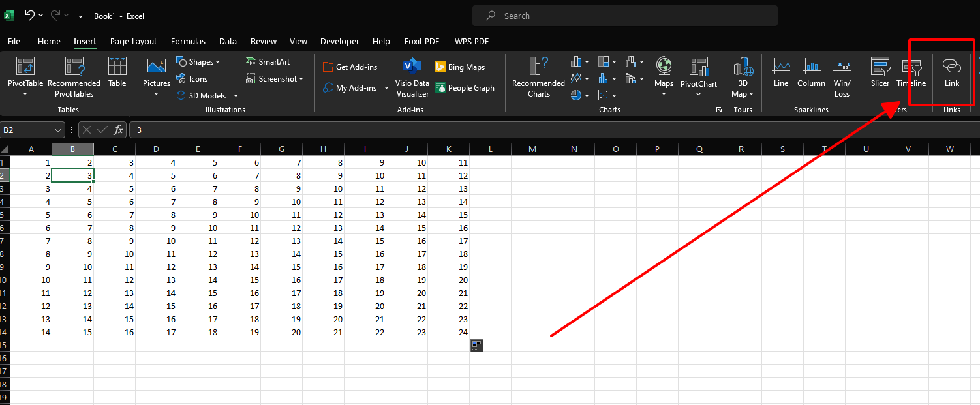
Task: Open the Screenshot dropdown menu
Action: click(275, 79)
